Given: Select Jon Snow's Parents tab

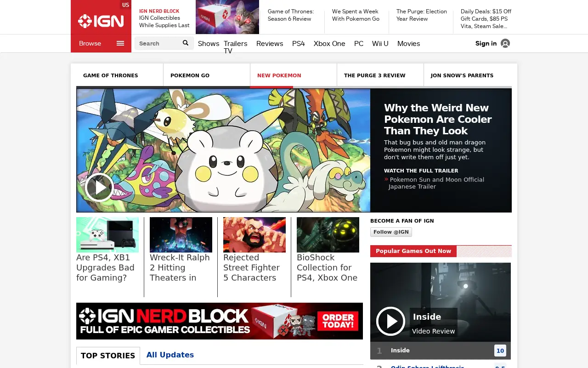Looking at the screenshot, I should click(468, 75).
